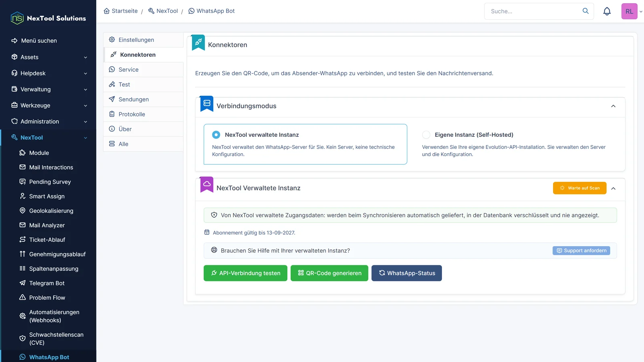Open the Einstellungen tab

(x=143, y=40)
